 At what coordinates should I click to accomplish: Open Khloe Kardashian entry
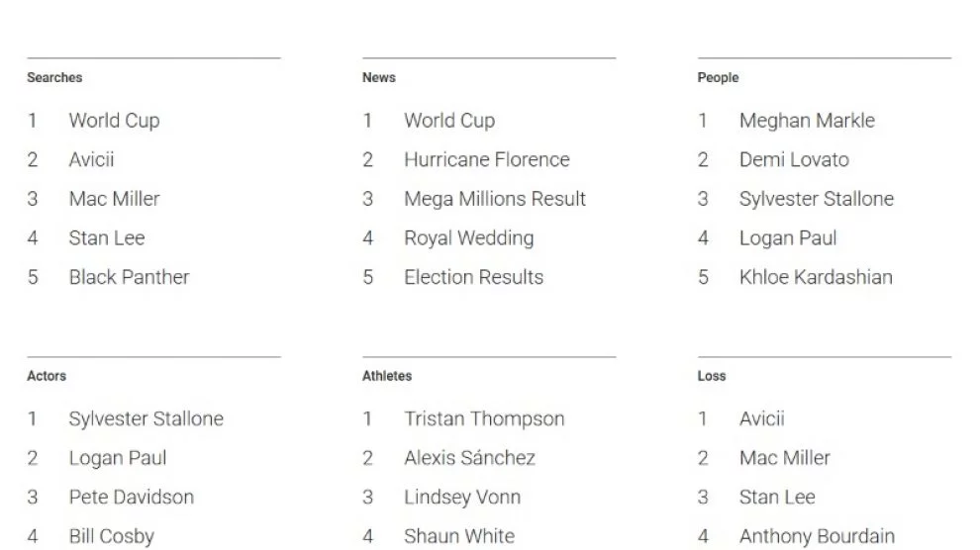(816, 277)
